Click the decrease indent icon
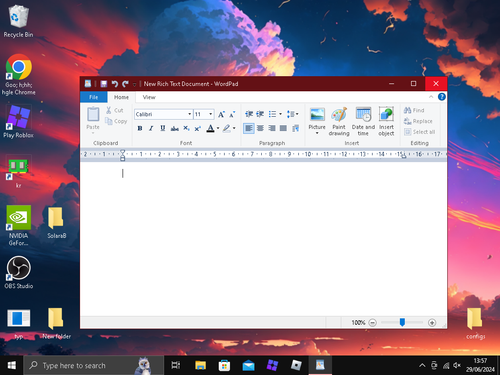 (x=249, y=114)
